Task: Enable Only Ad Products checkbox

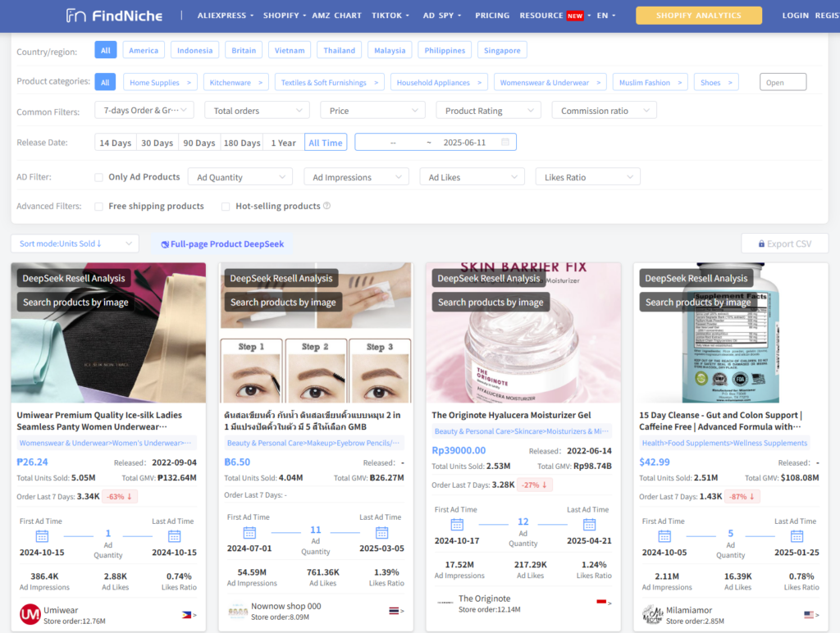Action: pyautogui.click(x=98, y=177)
